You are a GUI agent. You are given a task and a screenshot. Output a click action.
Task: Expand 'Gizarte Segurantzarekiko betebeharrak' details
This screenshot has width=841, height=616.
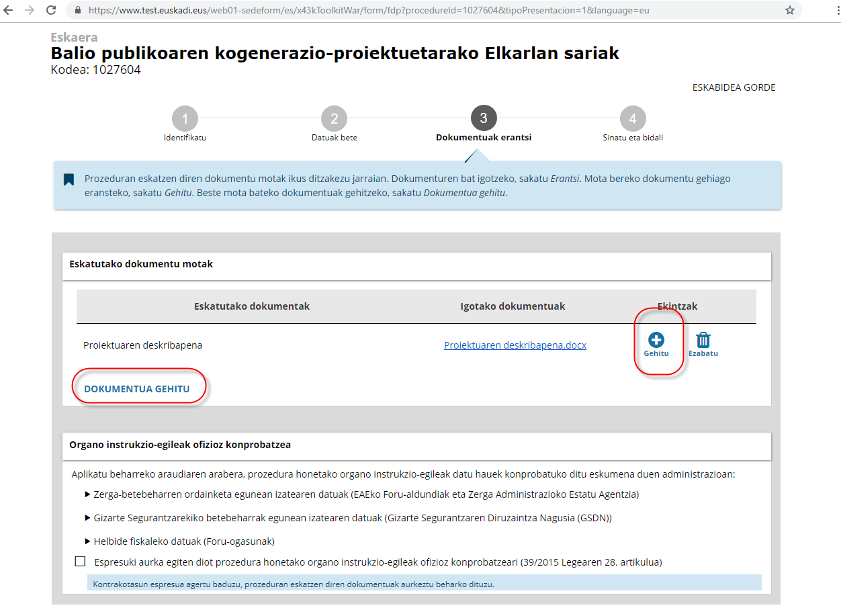pos(88,518)
